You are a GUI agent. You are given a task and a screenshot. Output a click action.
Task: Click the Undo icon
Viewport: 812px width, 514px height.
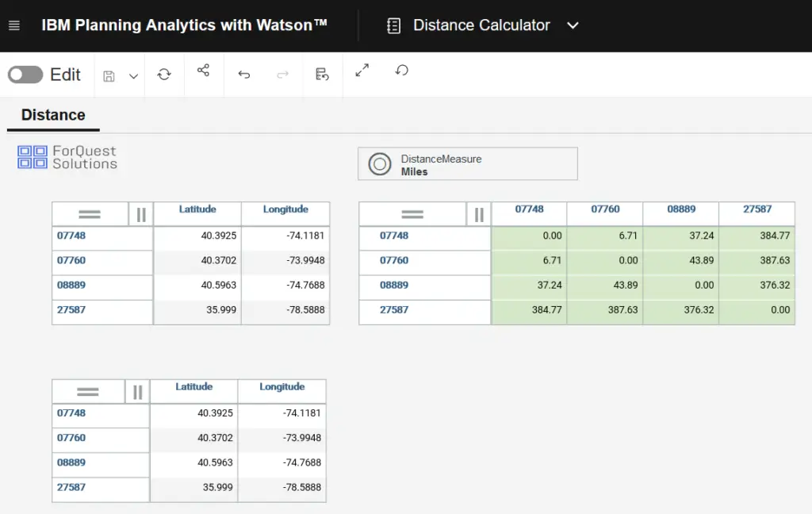point(245,74)
